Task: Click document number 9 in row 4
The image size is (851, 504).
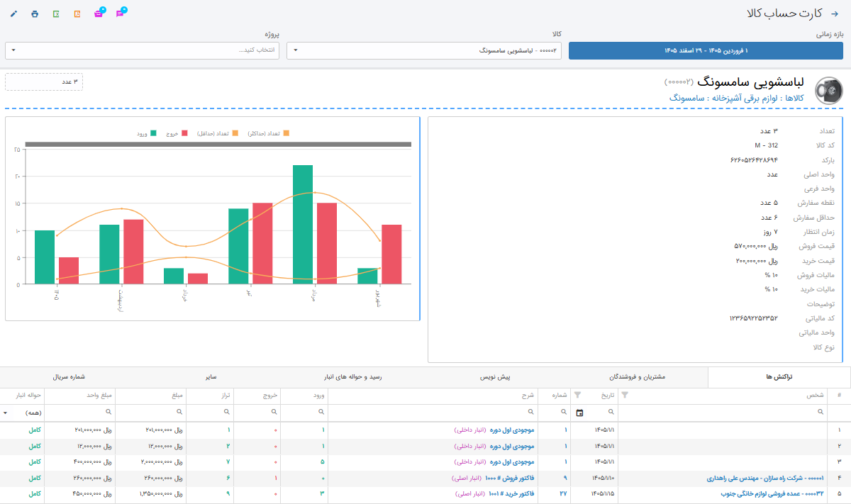Action: point(564,478)
